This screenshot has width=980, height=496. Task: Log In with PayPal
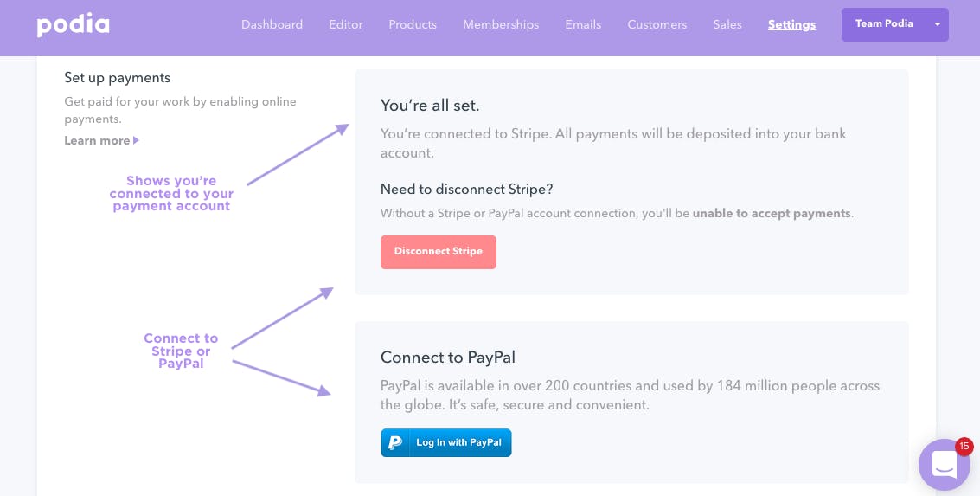click(446, 443)
